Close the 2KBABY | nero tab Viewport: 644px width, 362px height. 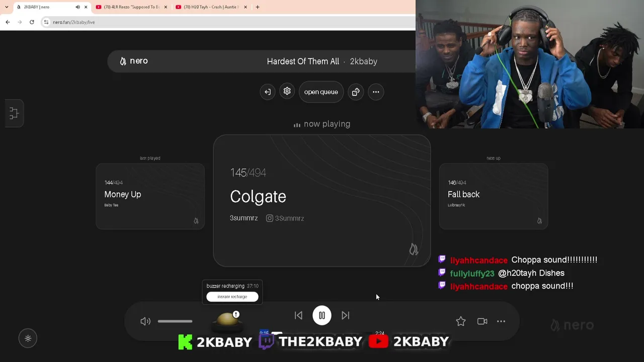(86, 7)
